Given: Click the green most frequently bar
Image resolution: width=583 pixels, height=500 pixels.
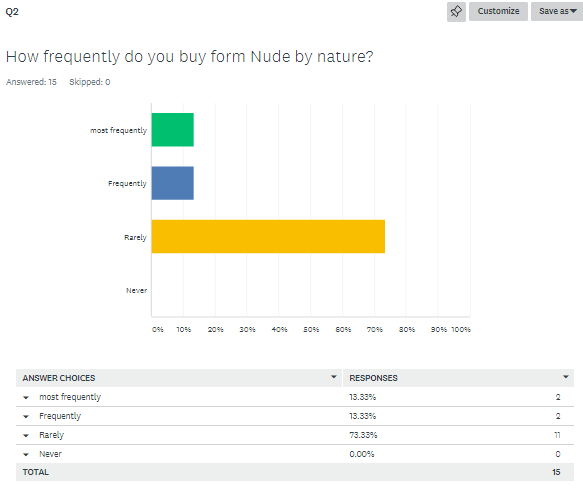Looking at the screenshot, I should click(x=173, y=130).
